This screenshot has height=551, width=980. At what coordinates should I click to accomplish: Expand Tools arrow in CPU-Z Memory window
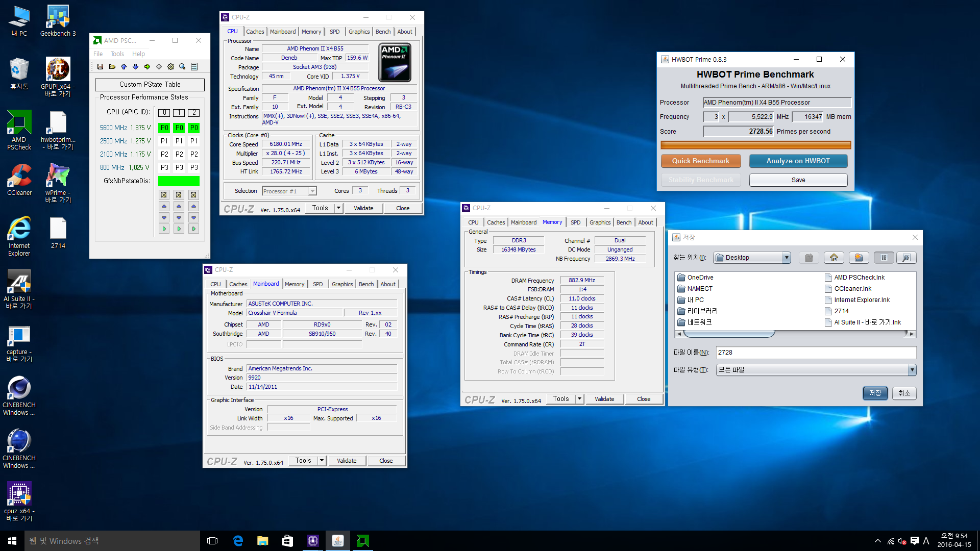coord(579,399)
